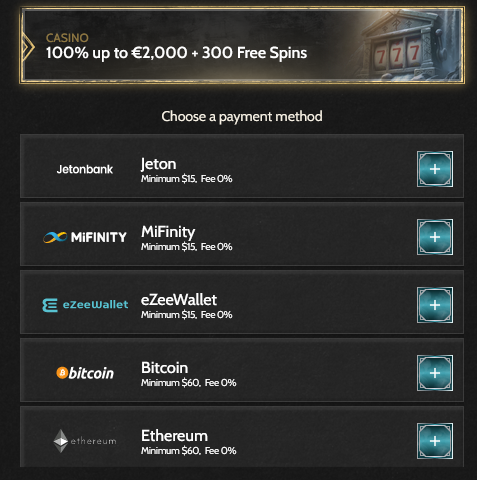This screenshot has height=480, width=477.
Task: Open Bitcoin payment with plus icon
Action: [x=435, y=373]
